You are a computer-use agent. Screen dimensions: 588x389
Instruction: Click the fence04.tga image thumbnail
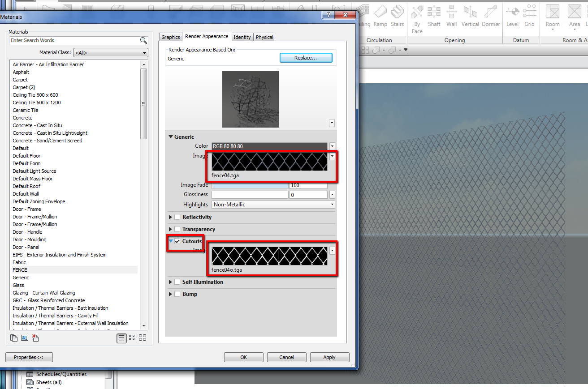click(x=269, y=162)
